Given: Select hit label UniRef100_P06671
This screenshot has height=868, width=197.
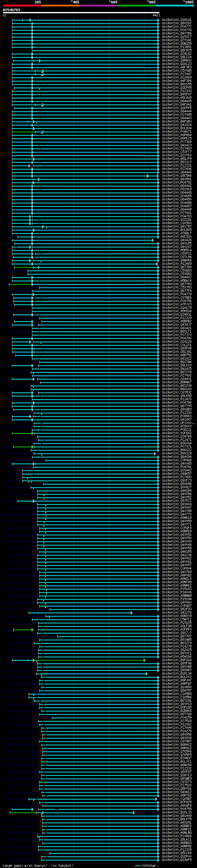Looking at the screenshot, I should tap(177, 132).
